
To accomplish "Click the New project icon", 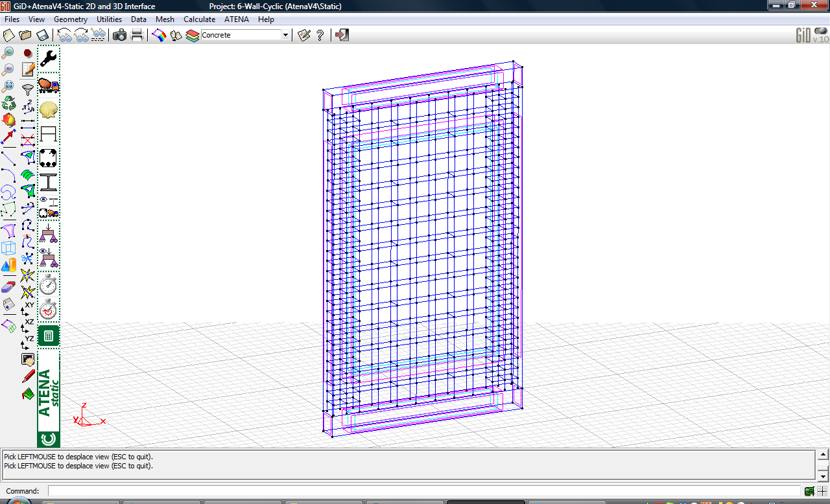I will pos(9,35).
